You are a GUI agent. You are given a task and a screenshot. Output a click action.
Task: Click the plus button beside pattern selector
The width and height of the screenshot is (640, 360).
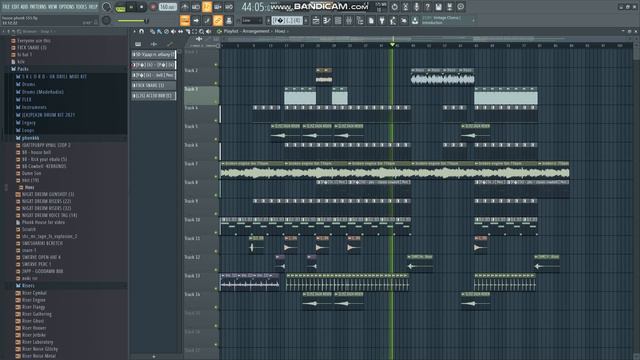click(x=306, y=20)
